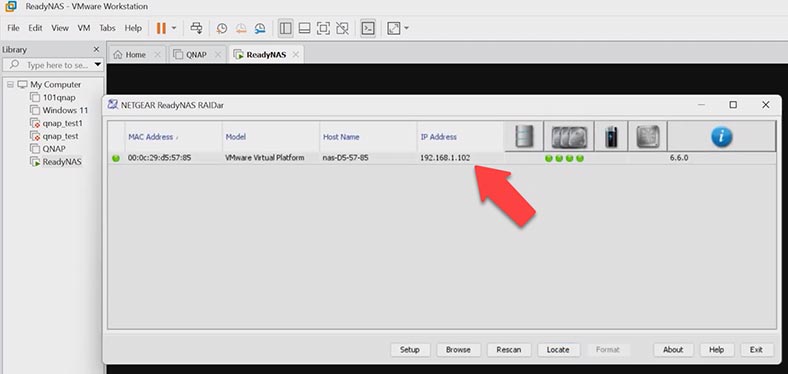Click the Pause VM toolbar icon
This screenshot has width=788, height=374.
point(161,28)
